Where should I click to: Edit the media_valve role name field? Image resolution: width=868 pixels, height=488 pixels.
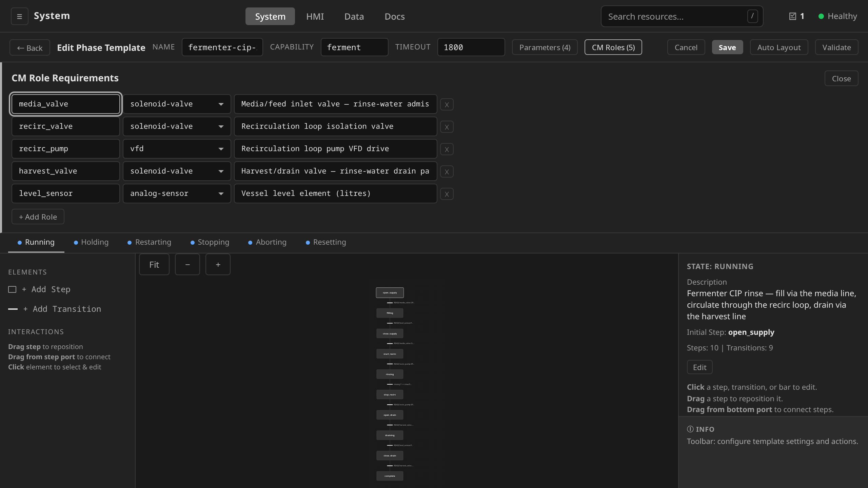[66, 104]
